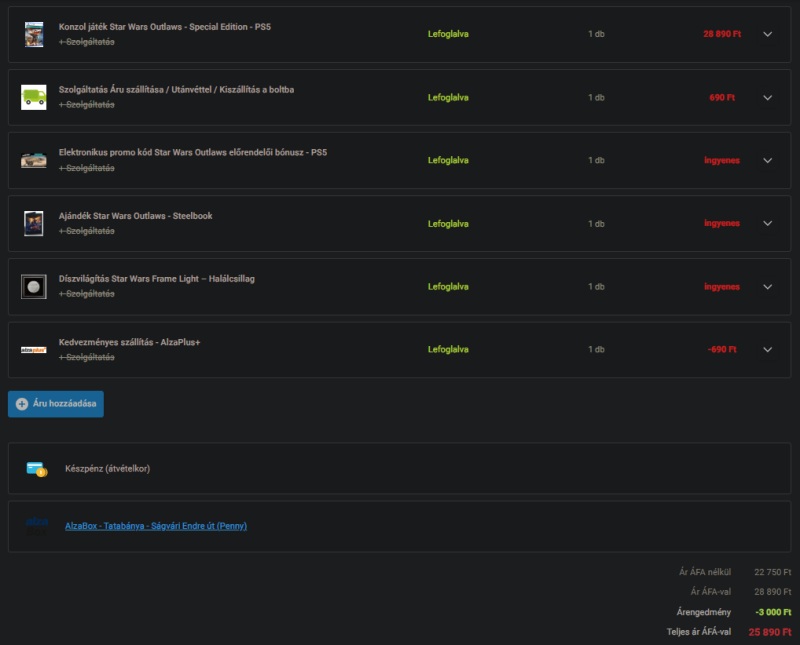800x645 pixels.
Task: Click the Star Wars Outlaws Special Edition game thumbnail
Action: [x=34, y=34]
